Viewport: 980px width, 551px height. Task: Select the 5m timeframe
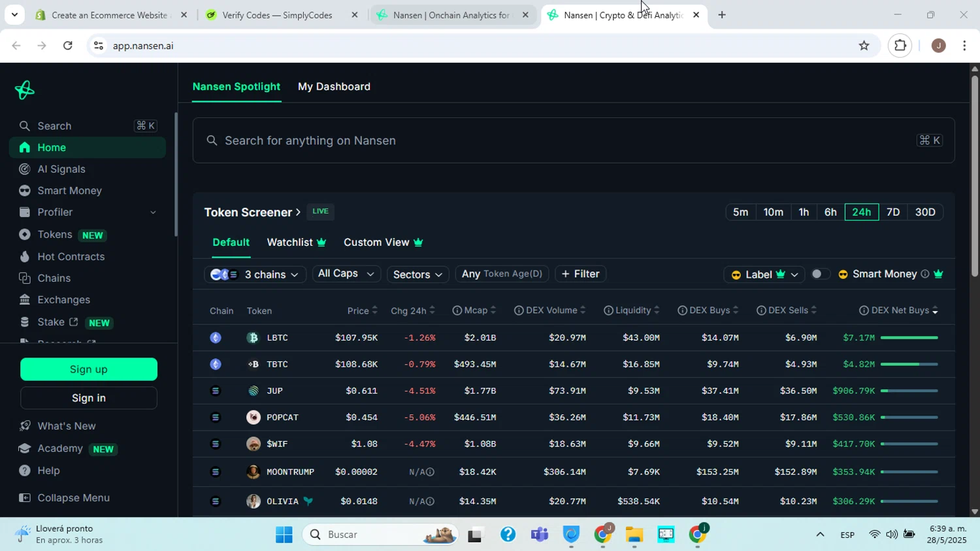click(x=740, y=212)
